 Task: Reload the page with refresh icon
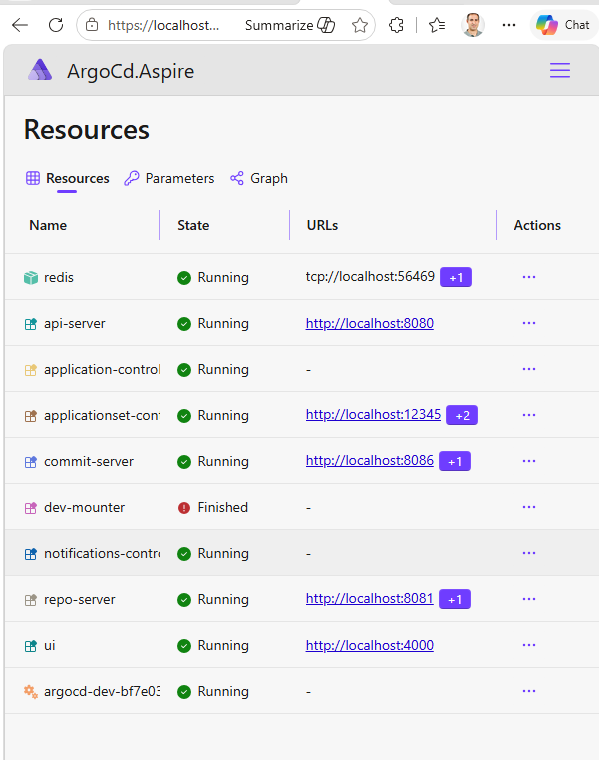[56, 25]
